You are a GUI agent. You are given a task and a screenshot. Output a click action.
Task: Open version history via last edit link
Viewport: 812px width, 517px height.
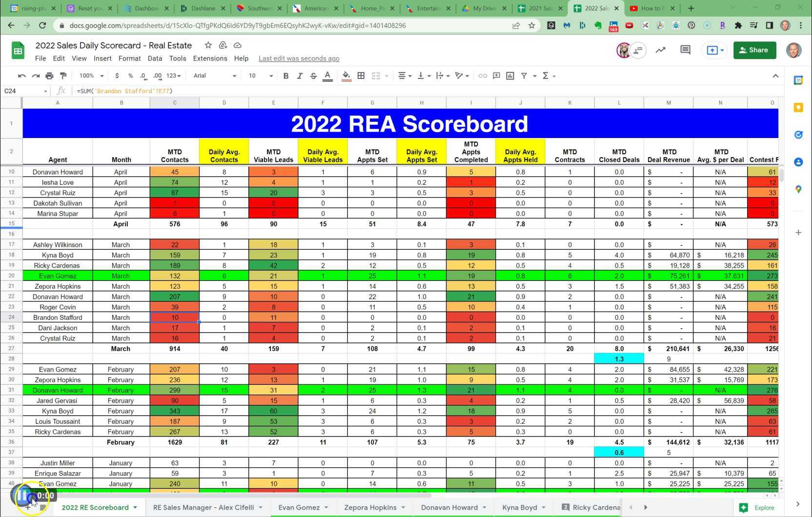[x=299, y=58]
